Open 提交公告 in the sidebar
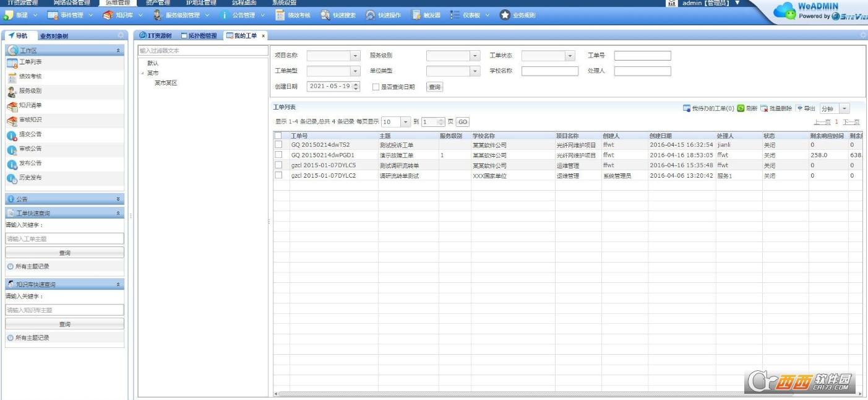This screenshot has height=400, width=868. (65, 134)
